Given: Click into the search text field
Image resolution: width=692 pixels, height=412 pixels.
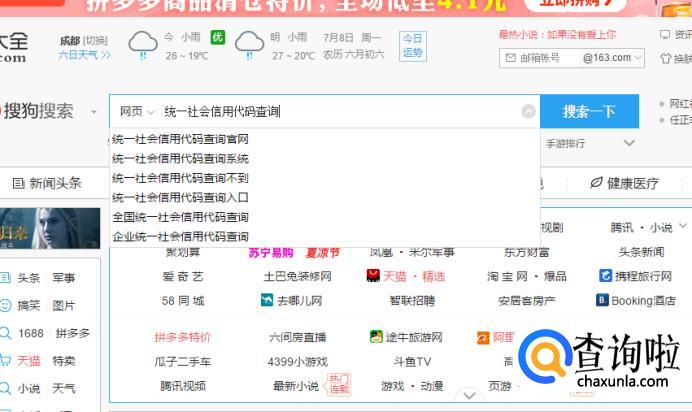Looking at the screenshot, I should [340, 112].
